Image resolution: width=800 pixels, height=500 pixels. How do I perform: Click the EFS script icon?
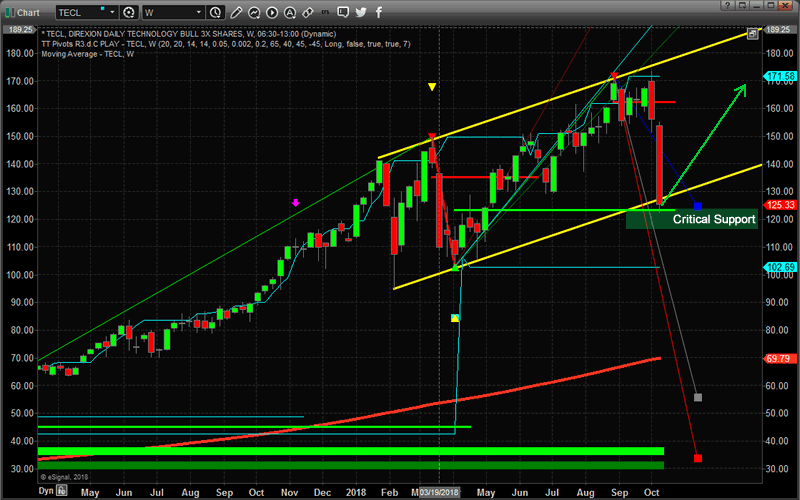click(326, 12)
